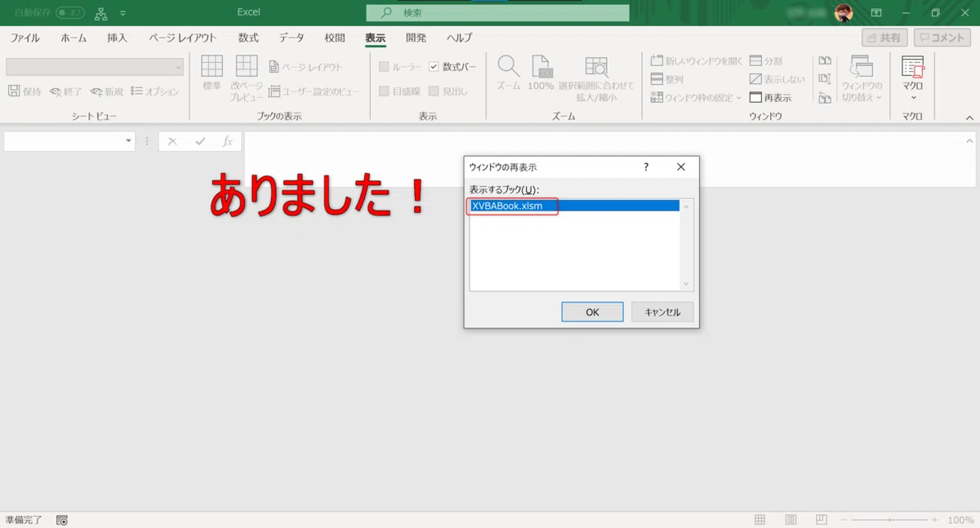
Task: Click the account profile picture in title bar
Action: coord(844,12)
